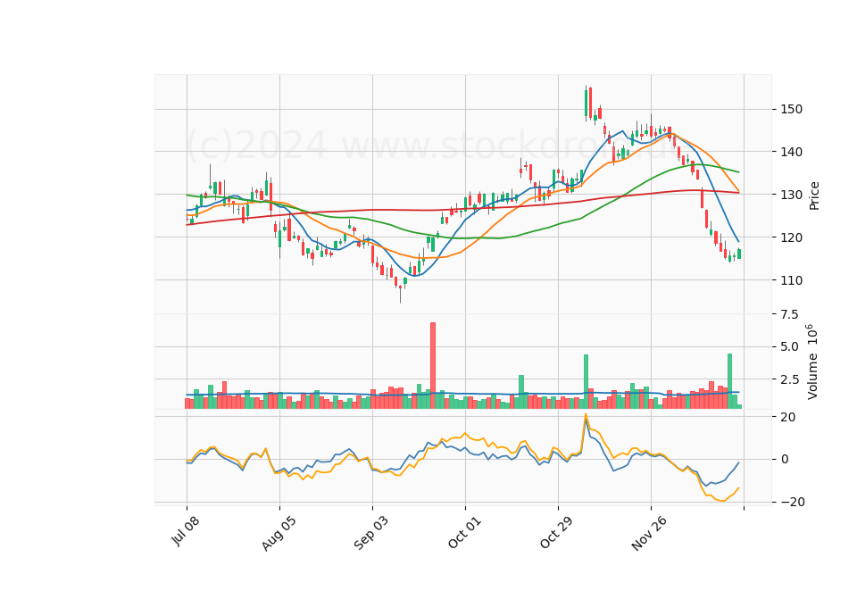Screen dimensions: 857x616
Task: Click the 'Oct 01' date axis label
Action: [464, 532]
